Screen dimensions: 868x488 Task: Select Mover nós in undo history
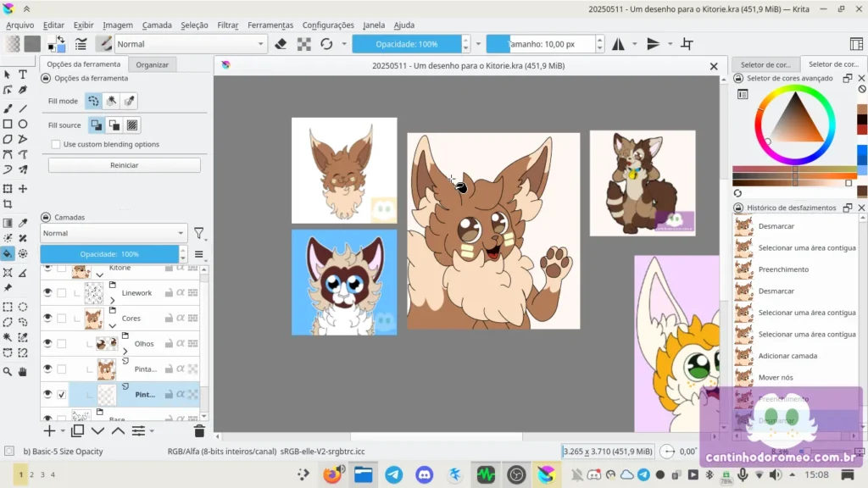(795, 377)
